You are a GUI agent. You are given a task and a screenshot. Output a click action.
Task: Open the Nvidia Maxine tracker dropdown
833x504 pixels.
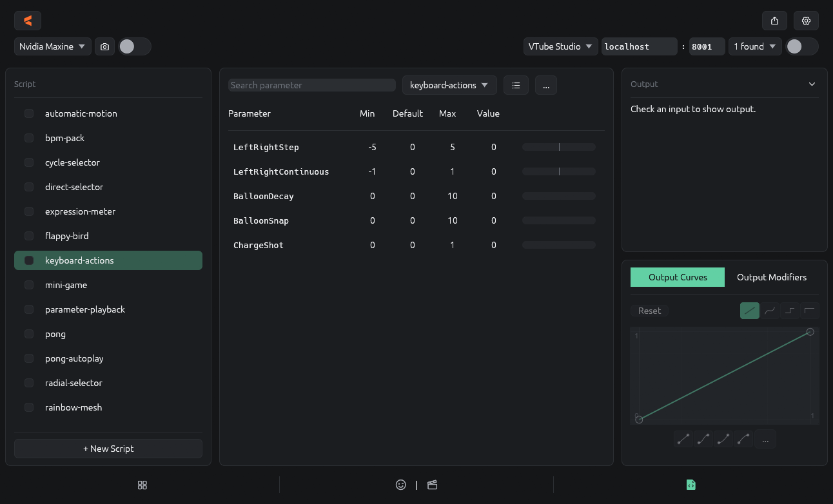coord(53,46)
